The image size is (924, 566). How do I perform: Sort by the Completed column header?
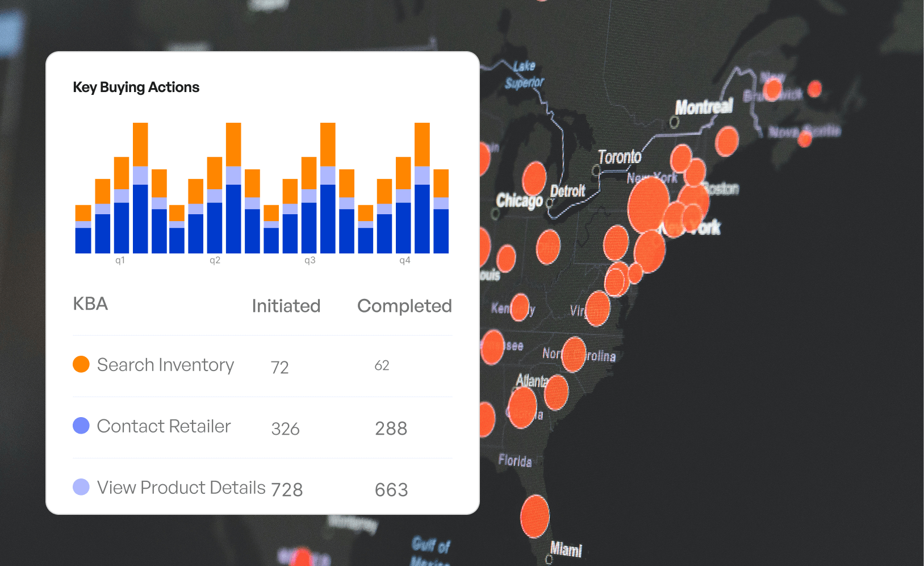(404, 306)
